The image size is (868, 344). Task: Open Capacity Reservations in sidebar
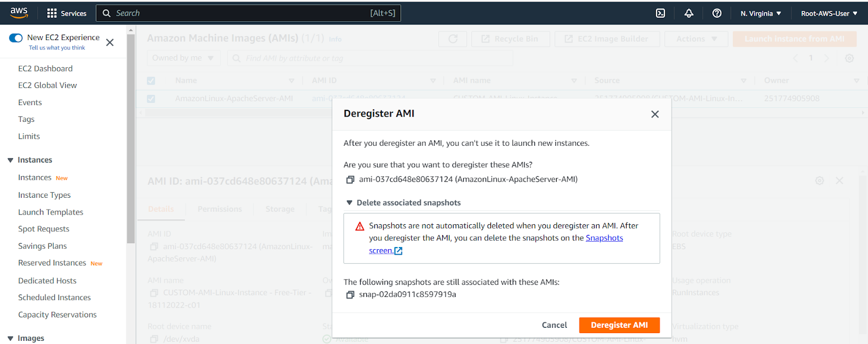pyautogui.click(x=58, y=315)
